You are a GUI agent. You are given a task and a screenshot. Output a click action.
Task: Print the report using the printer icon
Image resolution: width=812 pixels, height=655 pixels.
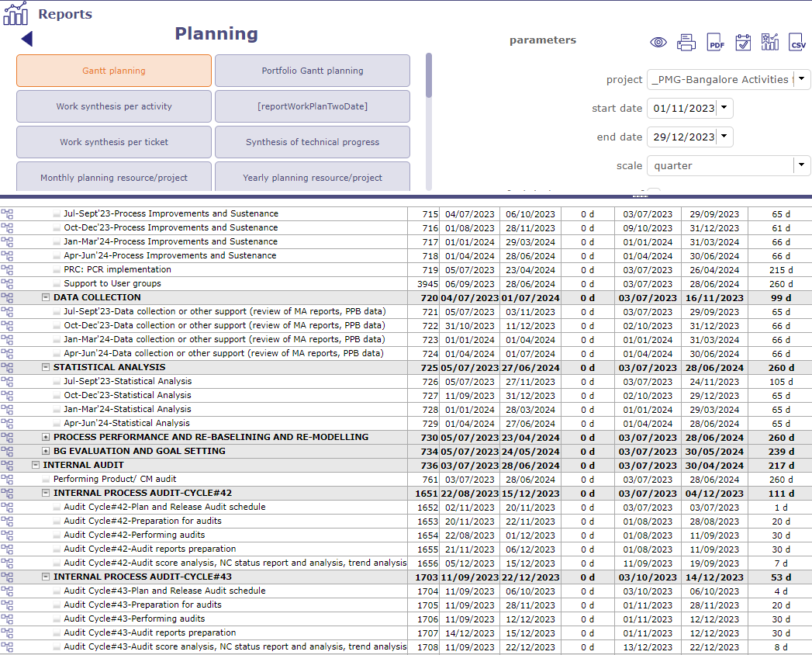click(686, 43)
